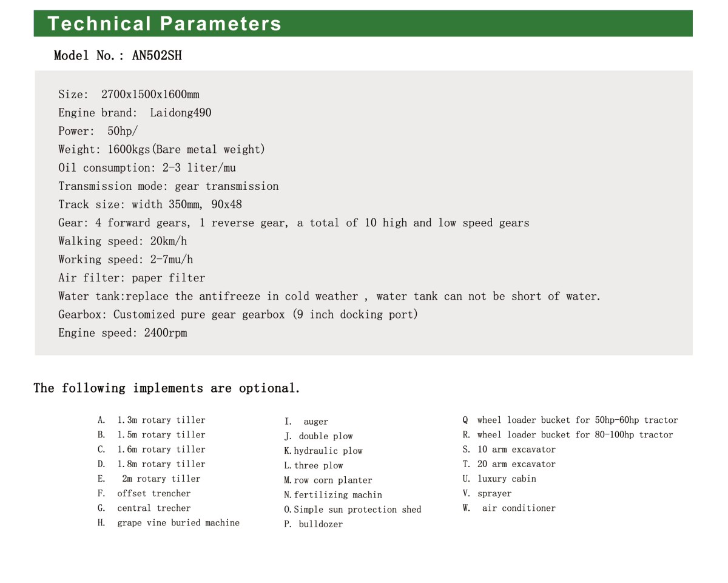The width and height of the screenshot is (728, 583).
Task: Click the Track size specification line
Action: [150, 204]
